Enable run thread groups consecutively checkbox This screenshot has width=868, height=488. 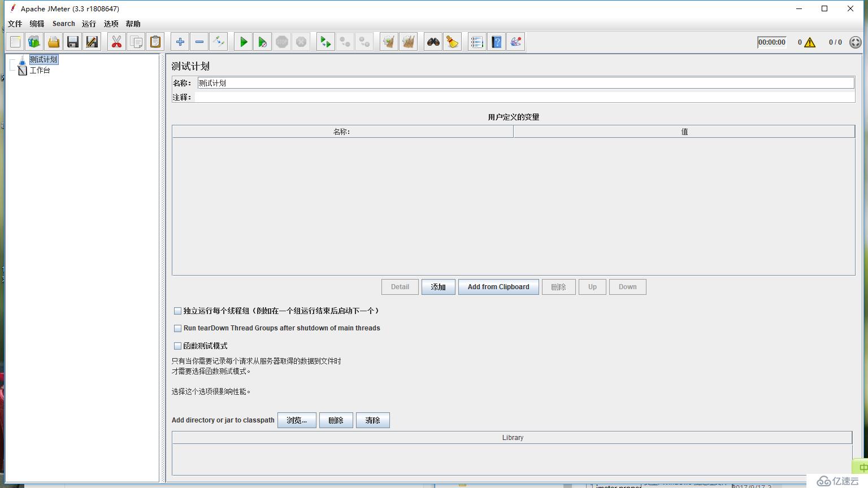[x=177, y=311]
